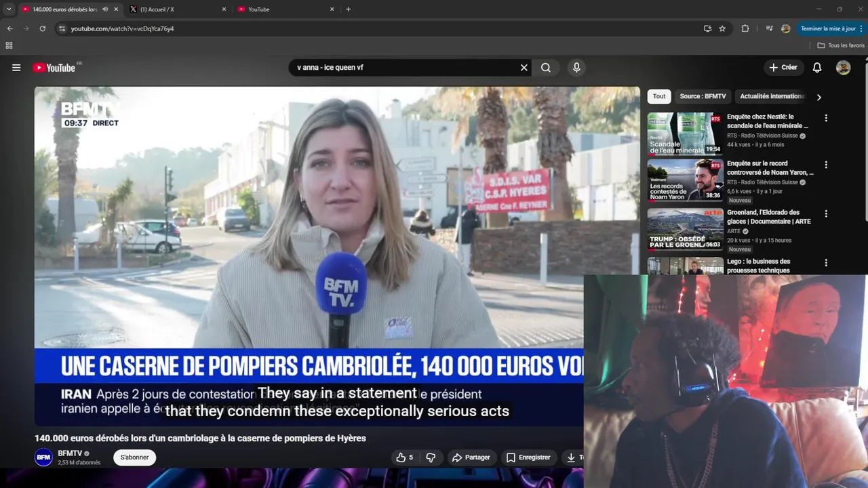This screenshot has width=868, height=488.
Task: Open the Nestlé eau minérale video thumbnail
Action: tap(685, 134)
